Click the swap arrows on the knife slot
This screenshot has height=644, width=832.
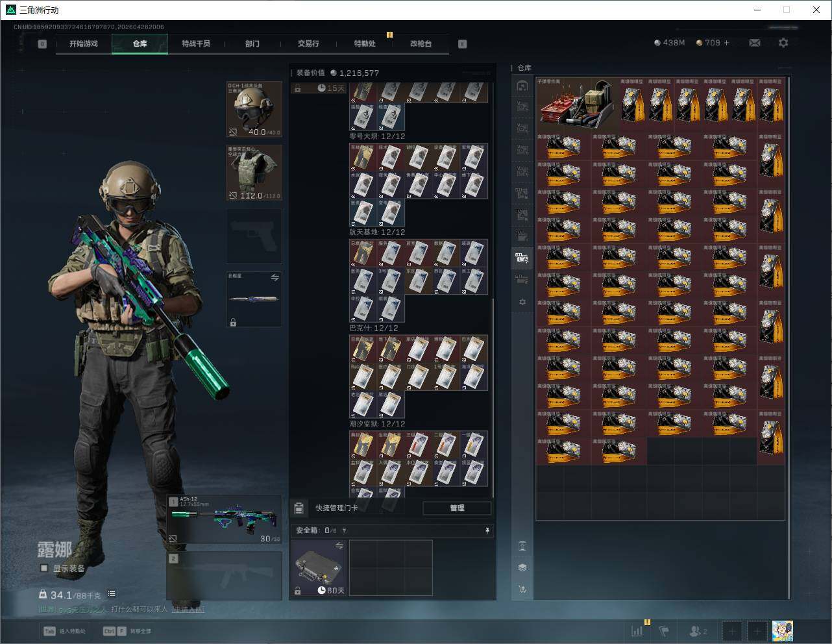pyautogui.click(x=275, y=278)
